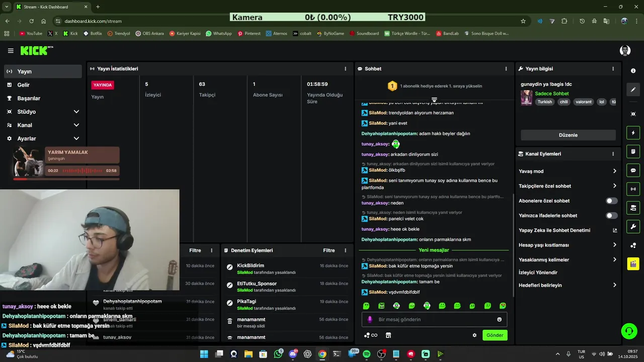Click the camera-screen icon in right sidebar
644x362 pixels.
pyautogui.click(x=633, y=114)
